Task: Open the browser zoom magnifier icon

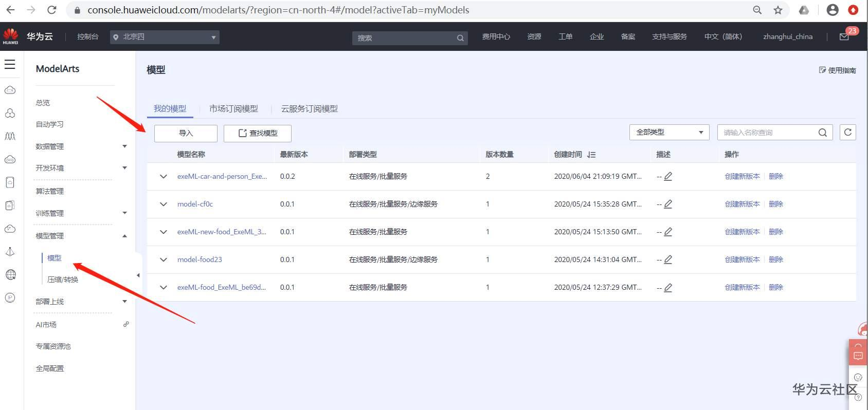Action: click(757, 10)
